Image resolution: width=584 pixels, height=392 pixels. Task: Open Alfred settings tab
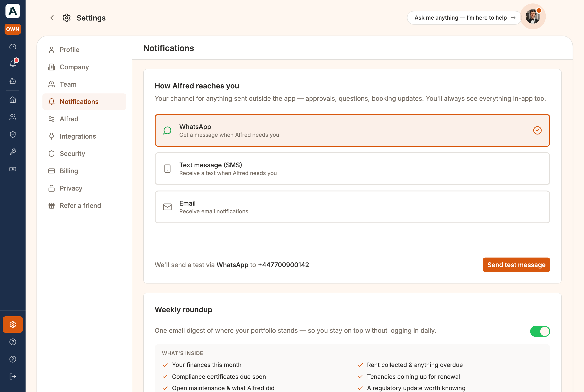[x=84, y=119]
